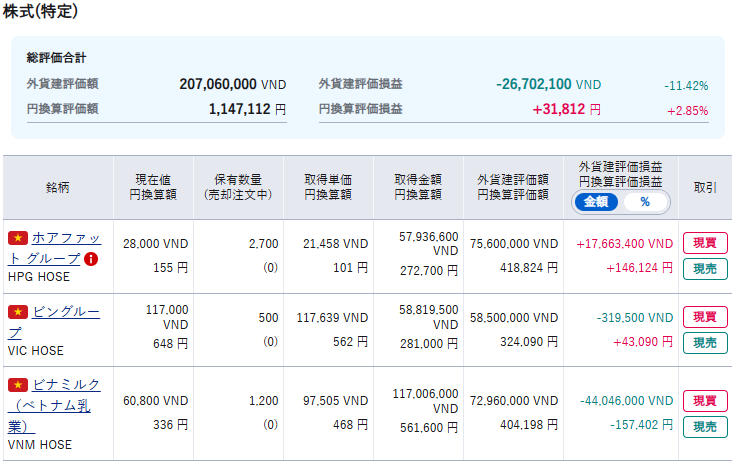Click the VIC holding quantity 500
Image resolution: width=732 pixels, height=462 pixels.
point(268,318)
